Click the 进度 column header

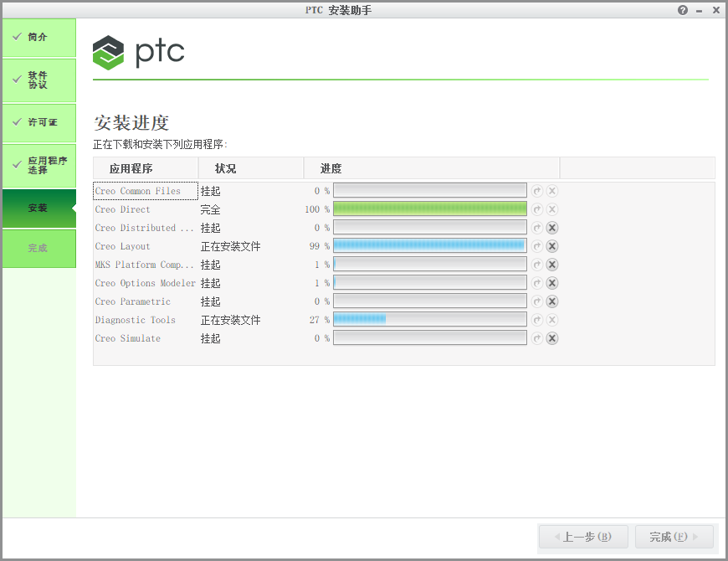click(432, 168)
